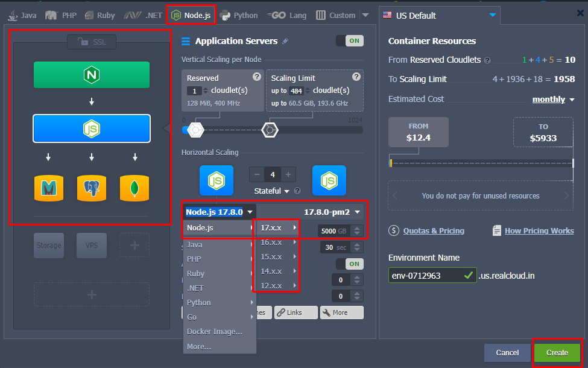Toggle the lower ON switch near 30 sec

(349, 264)
